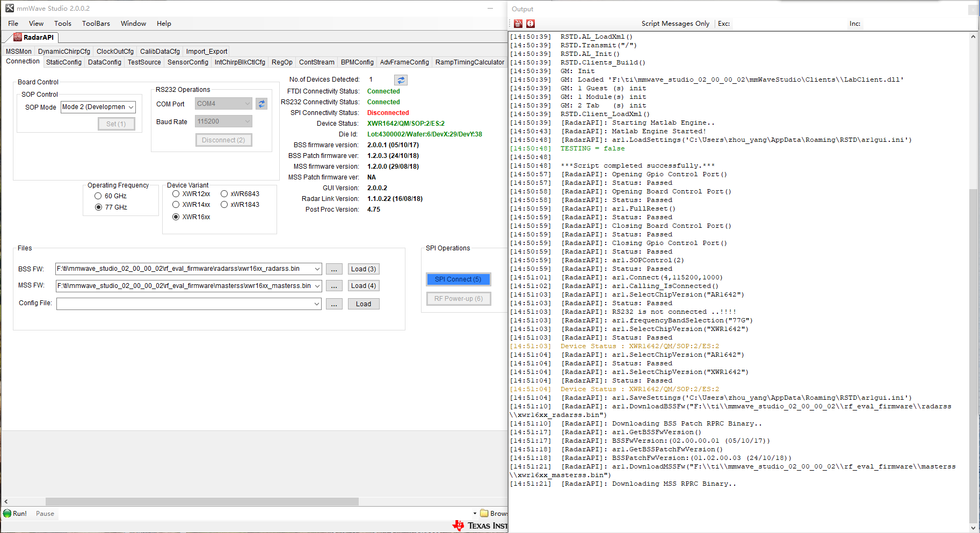The width and height of the screenshot is (980, 533).
Task: Browse for MSS FW file with ellipsis button
Action: click(x=334, y=286)
